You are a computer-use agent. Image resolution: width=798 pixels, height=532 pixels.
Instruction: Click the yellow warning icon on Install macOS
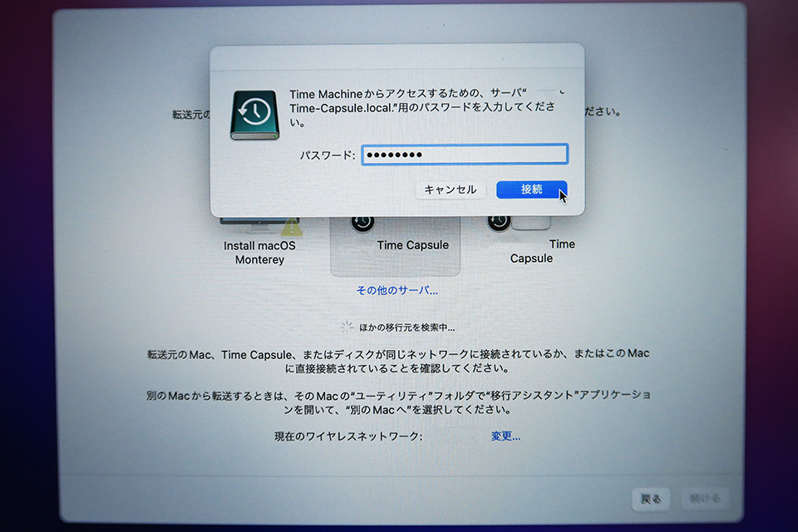291,227
